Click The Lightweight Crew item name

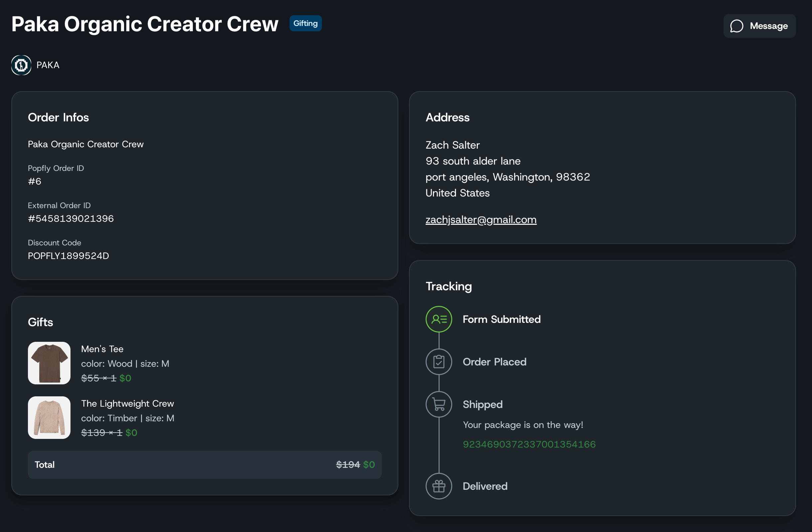(x=127, y=403)
